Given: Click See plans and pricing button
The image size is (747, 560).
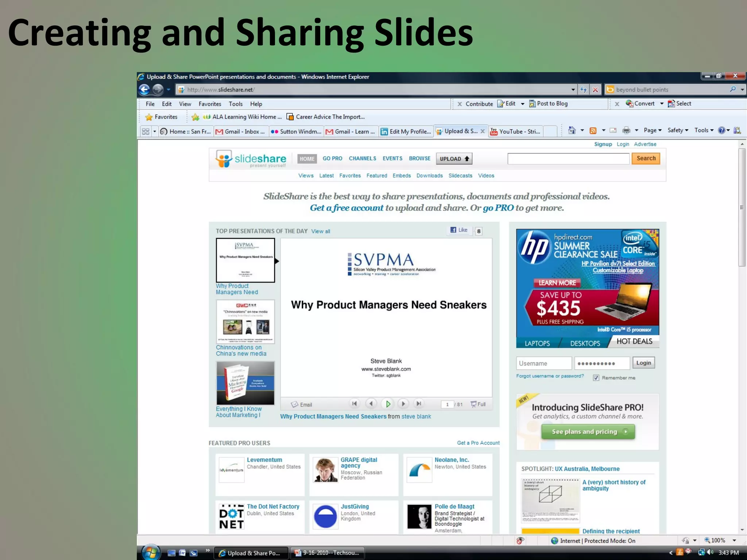Looking at the screenshot, I should [x=588, y=432].
